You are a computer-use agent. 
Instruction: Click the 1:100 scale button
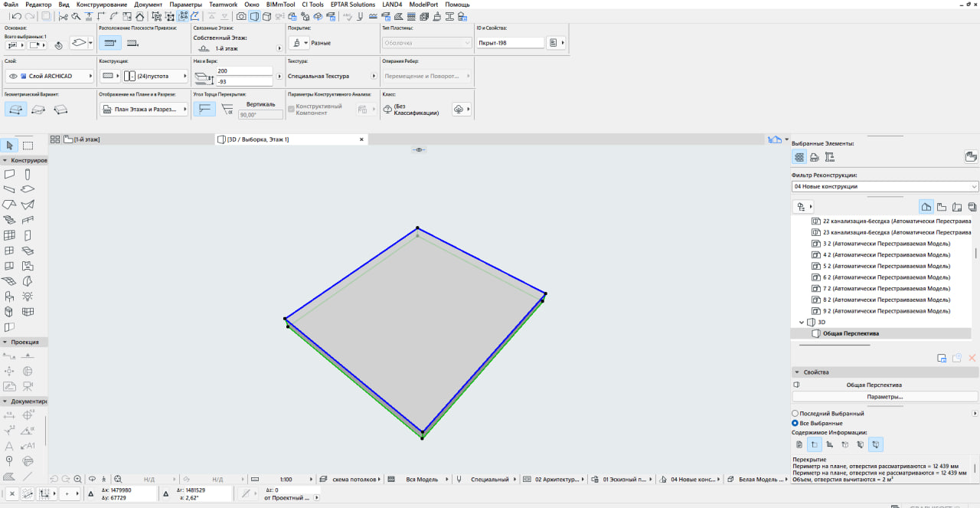pyautogui.click(x=286, y=479)
